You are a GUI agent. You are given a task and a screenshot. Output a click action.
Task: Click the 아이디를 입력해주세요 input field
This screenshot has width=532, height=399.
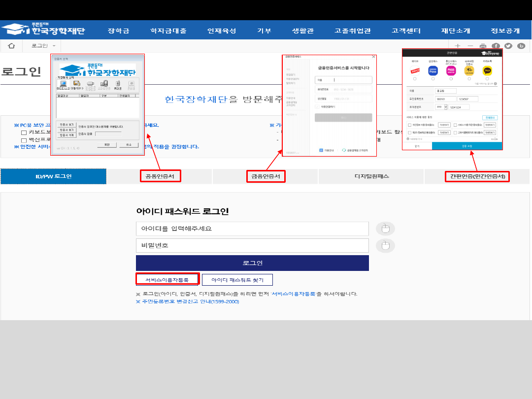pyautogui.click(x=252, y=229)
